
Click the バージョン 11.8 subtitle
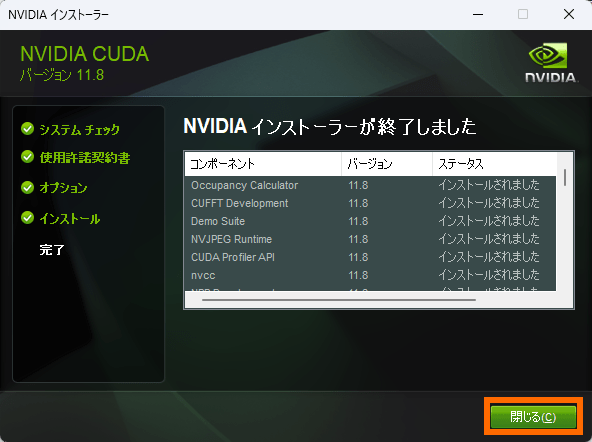[62, 75]
